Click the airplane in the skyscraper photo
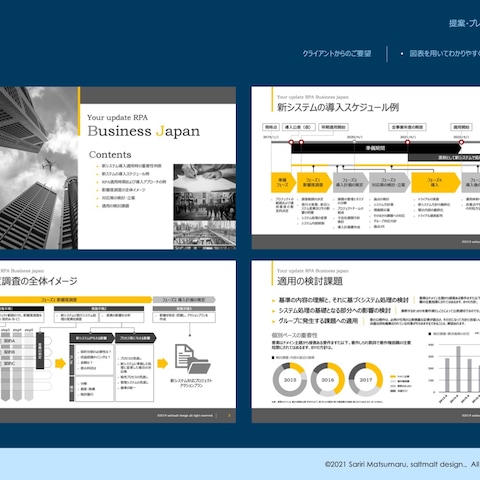The image size is (480, 480). (48, 164)
